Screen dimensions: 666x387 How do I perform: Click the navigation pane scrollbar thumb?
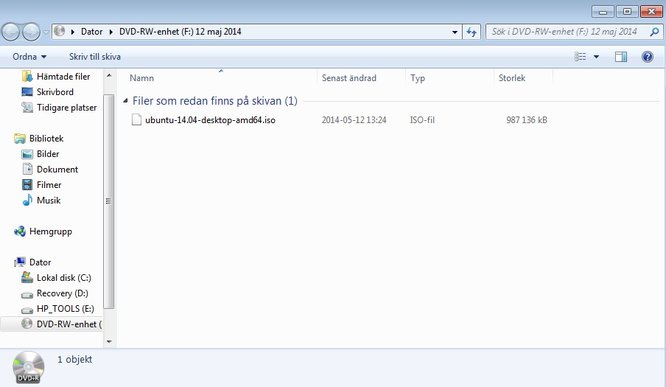tap(109, 201)
